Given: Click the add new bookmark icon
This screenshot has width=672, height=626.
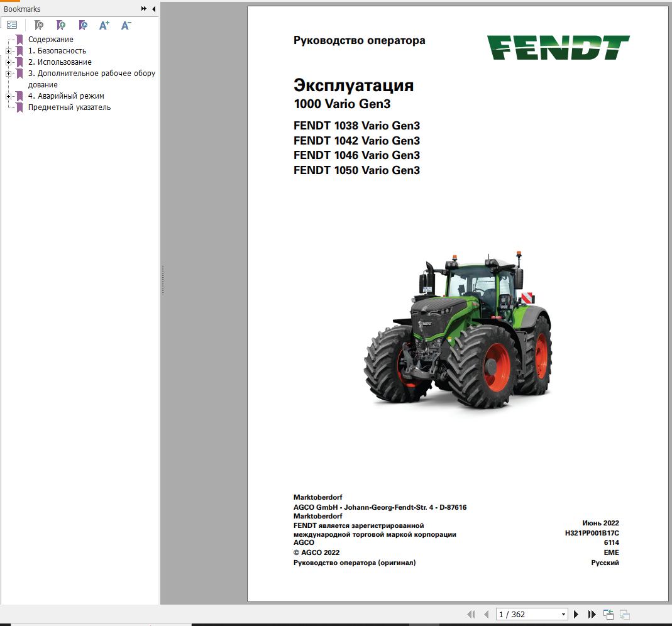Looking at the screenshot, I should [x=61, y=25].
